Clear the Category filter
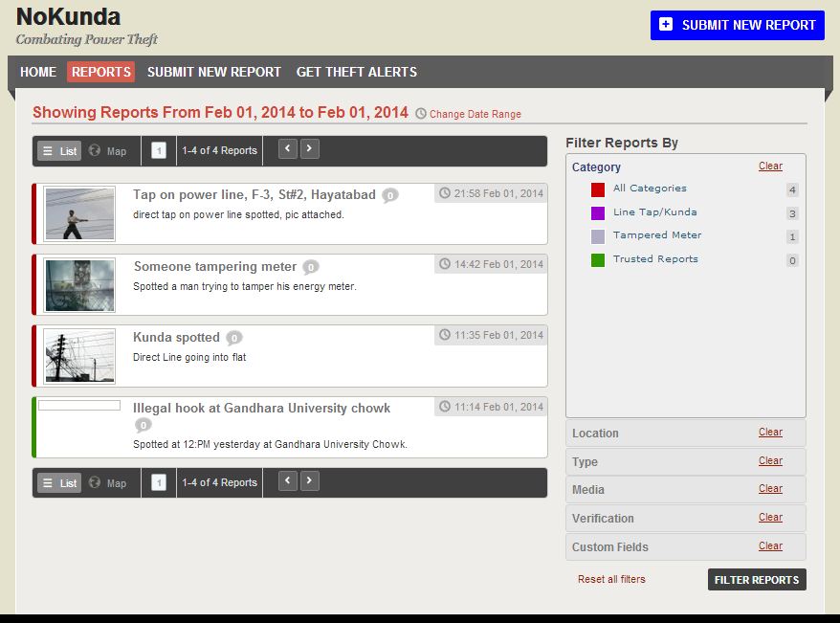This screenshot has height=623, width=840. (770, 167)
